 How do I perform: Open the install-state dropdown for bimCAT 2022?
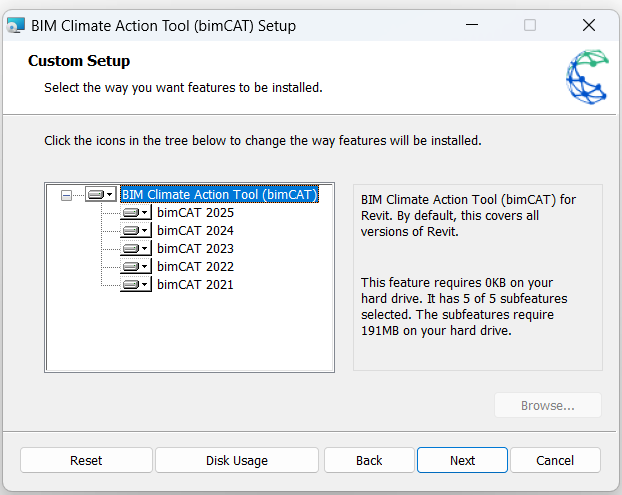144,267
